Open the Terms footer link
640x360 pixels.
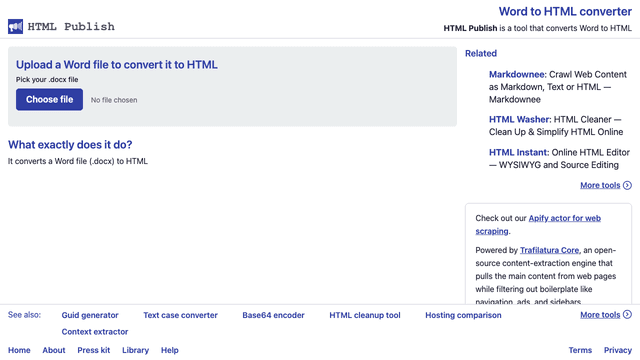point(580,350)
